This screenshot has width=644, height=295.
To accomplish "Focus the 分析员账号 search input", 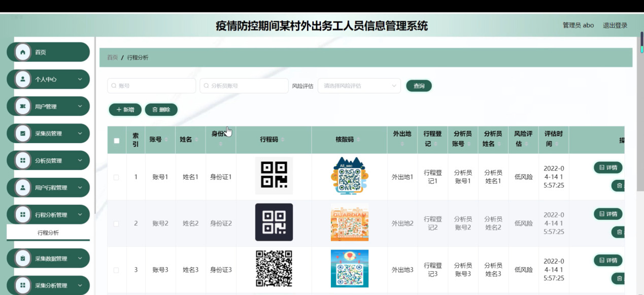I will pos(244,86).
